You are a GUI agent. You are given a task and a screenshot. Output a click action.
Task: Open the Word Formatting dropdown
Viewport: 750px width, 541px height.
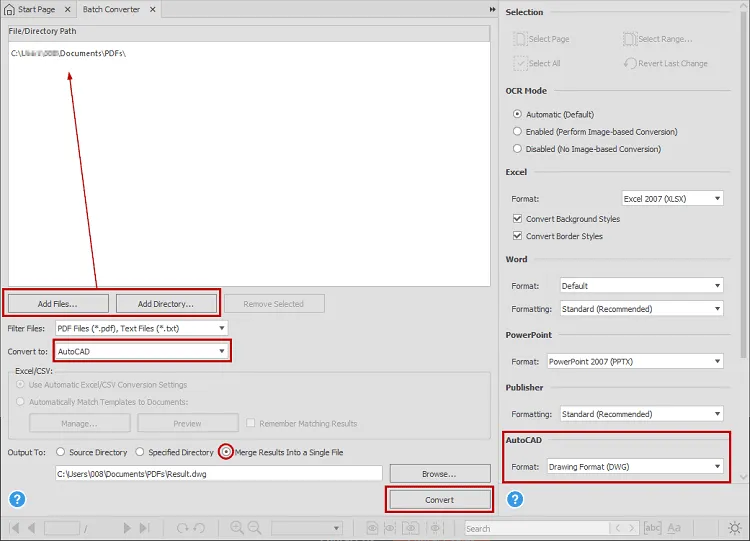pyautogui.click(x=641, y=309)
